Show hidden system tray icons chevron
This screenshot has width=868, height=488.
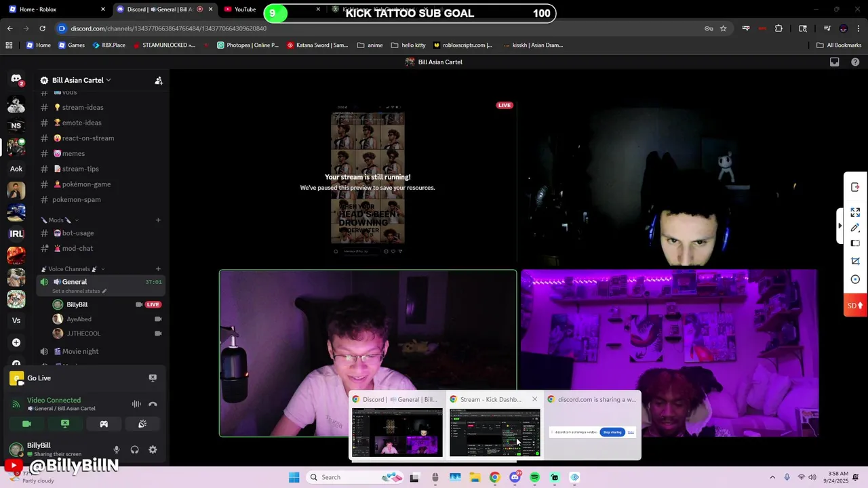pyautogui.click(x=772, y=477)
